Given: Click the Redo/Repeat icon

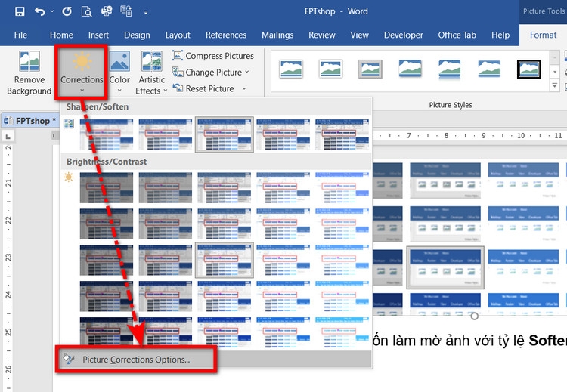Looking at the screenshot, I should click(x=67, y=11).
